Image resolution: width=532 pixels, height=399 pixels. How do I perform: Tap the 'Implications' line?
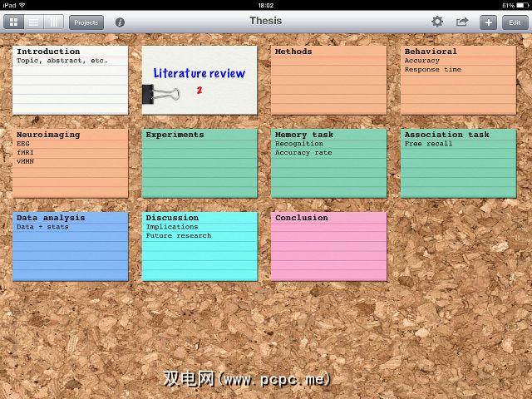point(172,227)
